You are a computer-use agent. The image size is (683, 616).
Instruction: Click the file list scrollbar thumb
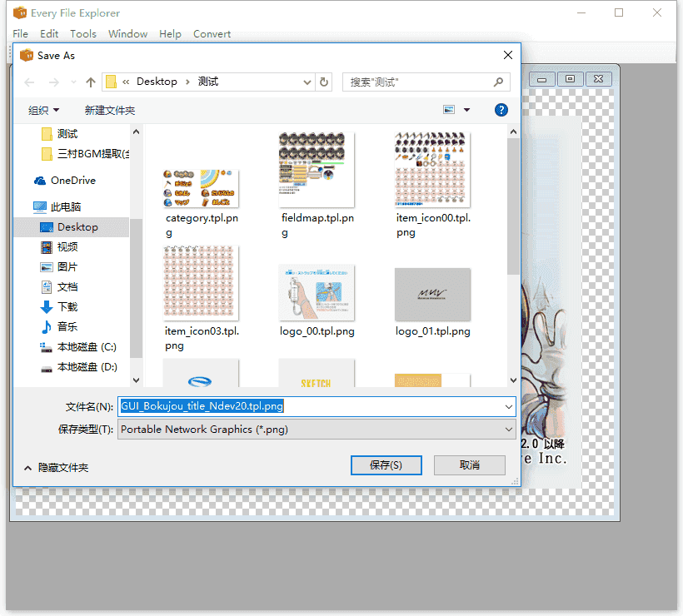[514, 206]
